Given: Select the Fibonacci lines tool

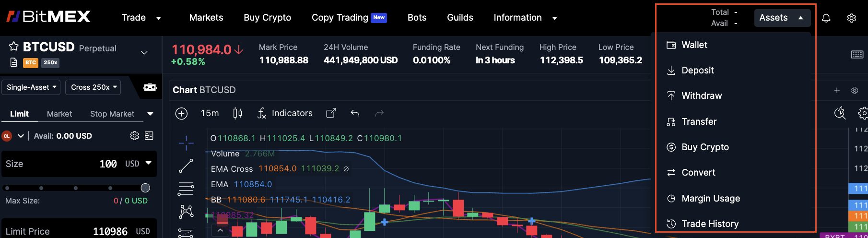Looking at the screenshot, I should click(186, 189).
